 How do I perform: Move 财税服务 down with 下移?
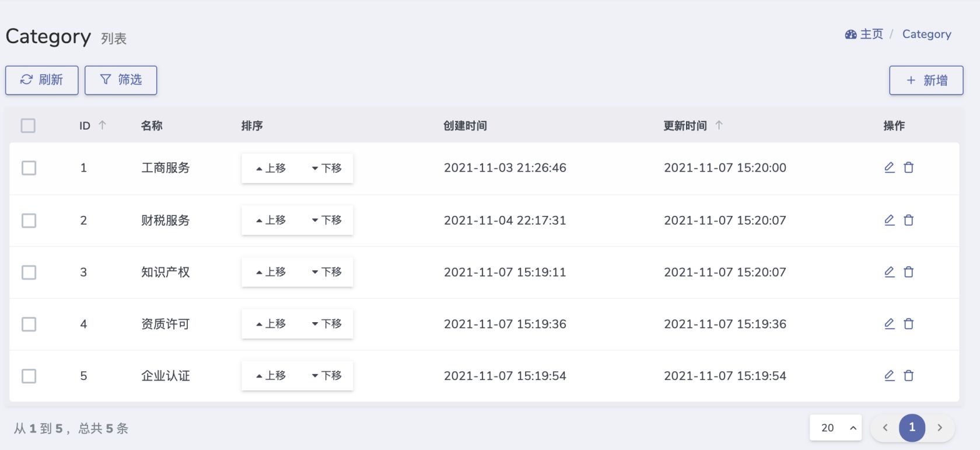tap(326, 220)
